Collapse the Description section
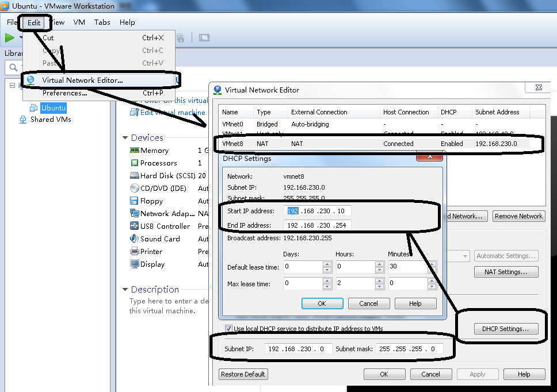557x392 pixels. point(125,290)
